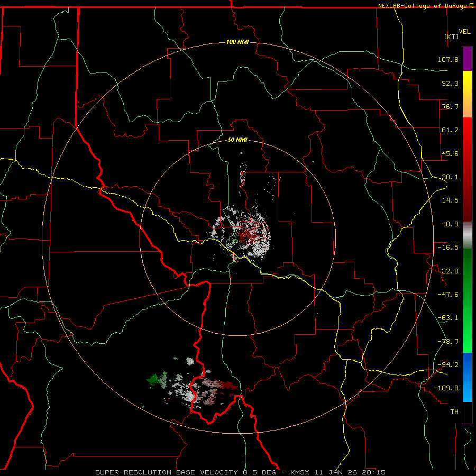Screen dimensions: 476x476
Task: Click the 30.1 velocity scale value
Action: point(450,177)
